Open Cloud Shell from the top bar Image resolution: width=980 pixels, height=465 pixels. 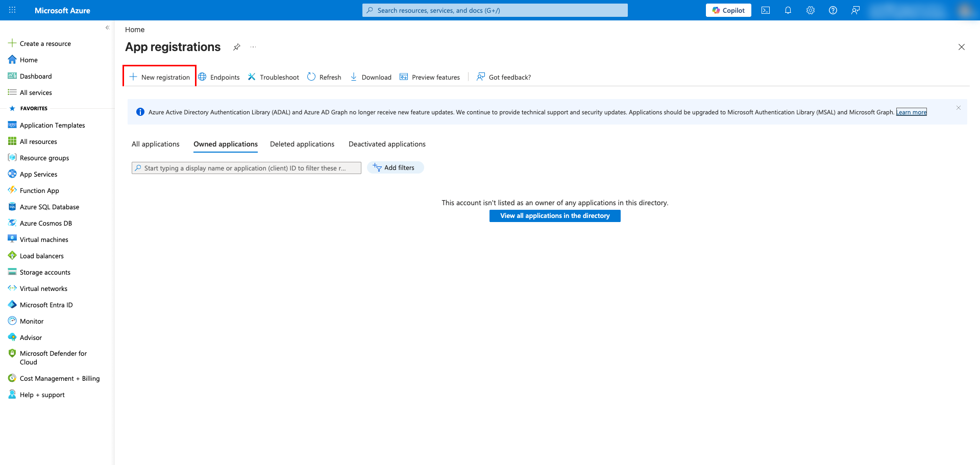766,10
